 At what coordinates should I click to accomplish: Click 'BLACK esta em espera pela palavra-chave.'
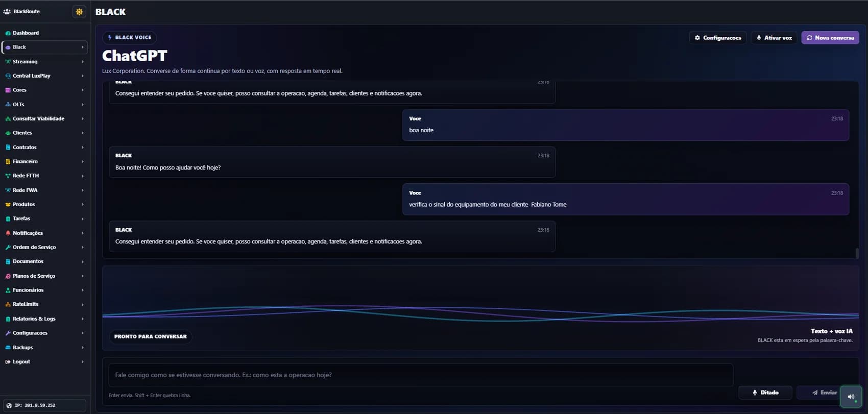click(805, 340)
